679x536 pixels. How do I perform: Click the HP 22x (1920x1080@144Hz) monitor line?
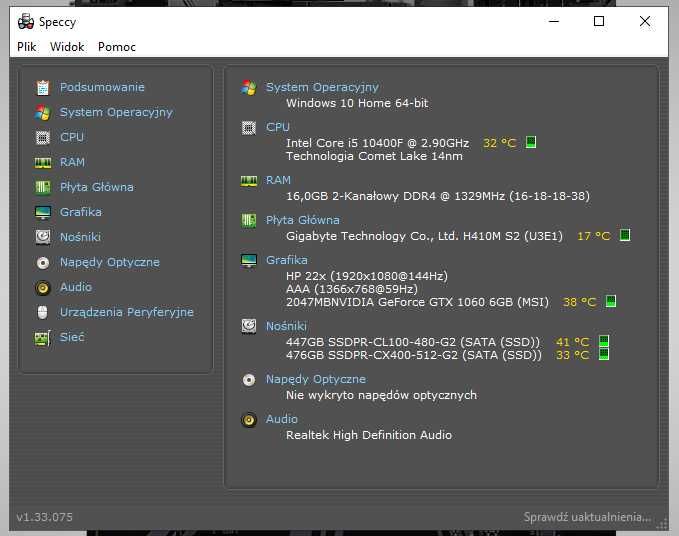(367, 276)
